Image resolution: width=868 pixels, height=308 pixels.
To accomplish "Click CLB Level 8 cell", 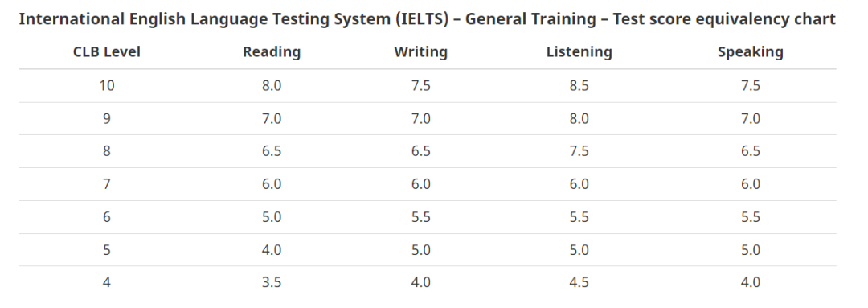I will click(x=106, y=151).
